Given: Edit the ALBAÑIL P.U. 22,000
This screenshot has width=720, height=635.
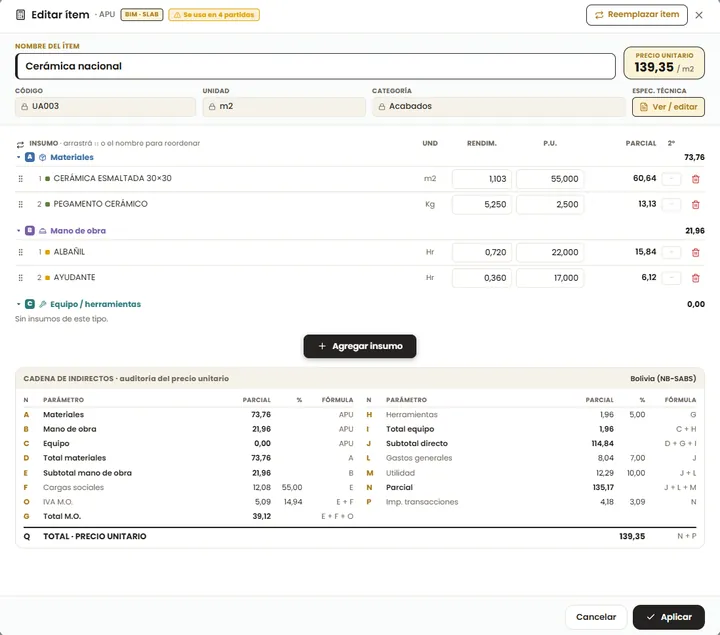Looking at the screenshot, I should (550, 253).
